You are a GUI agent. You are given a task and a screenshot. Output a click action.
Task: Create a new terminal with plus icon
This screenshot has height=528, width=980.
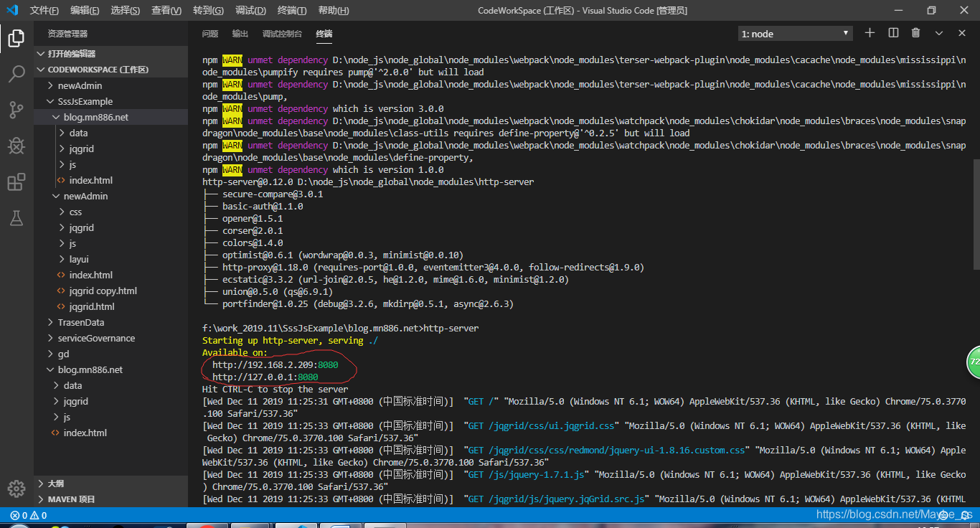(870, 33)
